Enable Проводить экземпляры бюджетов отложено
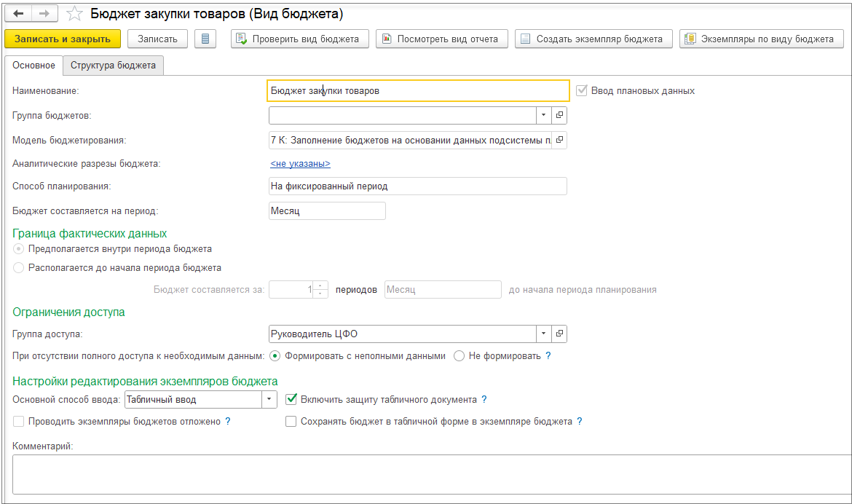 pos(18,421)
